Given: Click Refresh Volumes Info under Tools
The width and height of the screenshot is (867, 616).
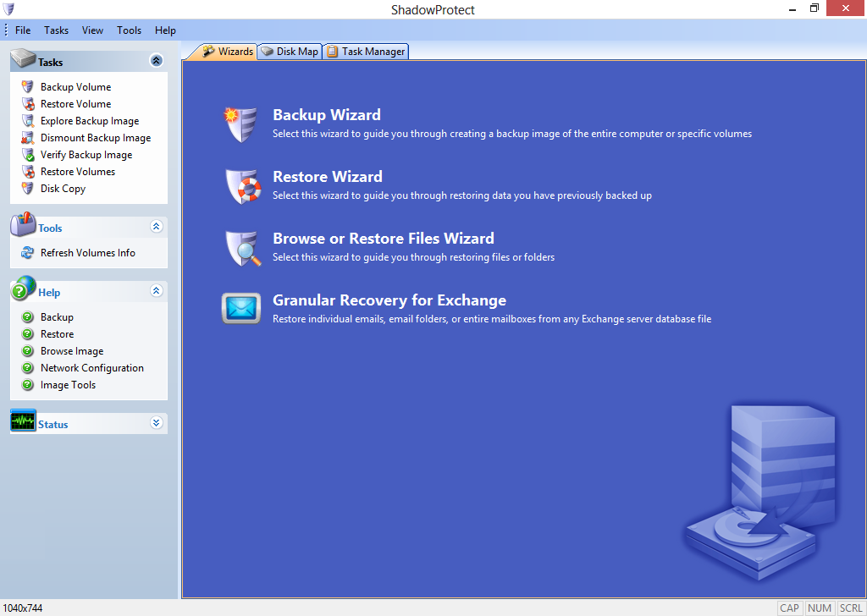Looking at the screenshot, I should tap(86, 252).
